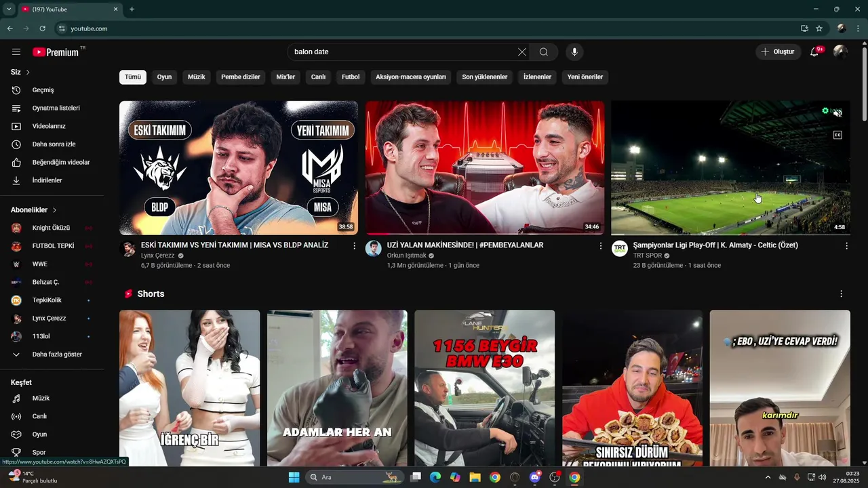The height and width of the screenshot is (488, 868).
Task: Select the Mix'ler filter chip
Action: (x=285, y=77)
